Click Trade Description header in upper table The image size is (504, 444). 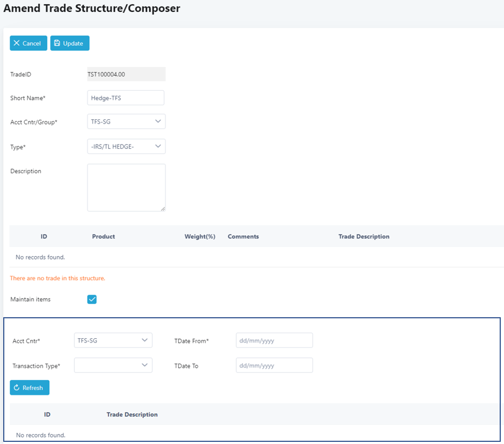point(363,236)
